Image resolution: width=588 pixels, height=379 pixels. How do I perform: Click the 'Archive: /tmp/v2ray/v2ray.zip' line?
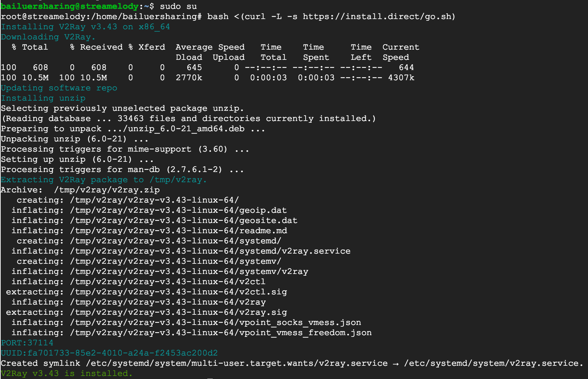80,190
